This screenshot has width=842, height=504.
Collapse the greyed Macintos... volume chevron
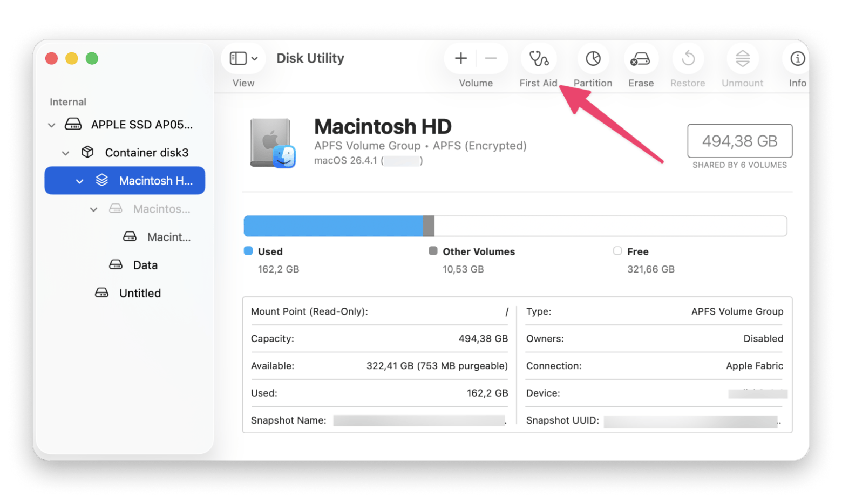tap(93, 209)
